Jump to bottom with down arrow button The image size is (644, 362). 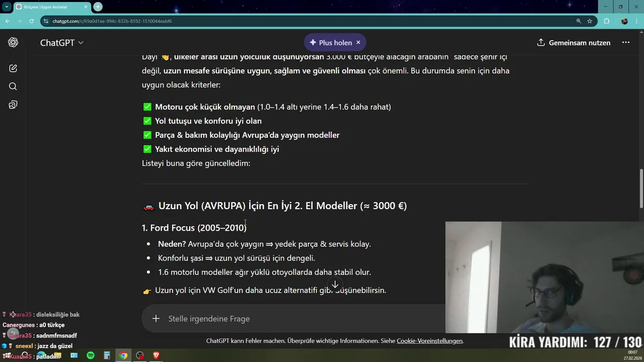tap(335, 285)
